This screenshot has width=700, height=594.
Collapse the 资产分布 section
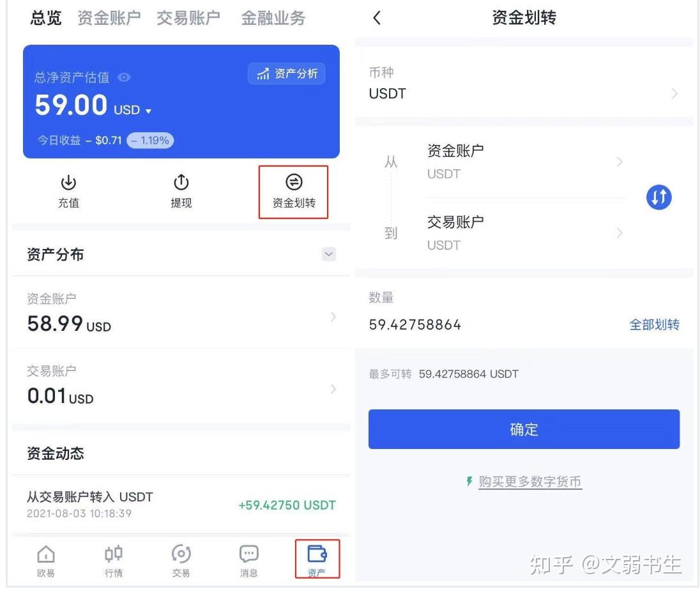click(328, 254)
